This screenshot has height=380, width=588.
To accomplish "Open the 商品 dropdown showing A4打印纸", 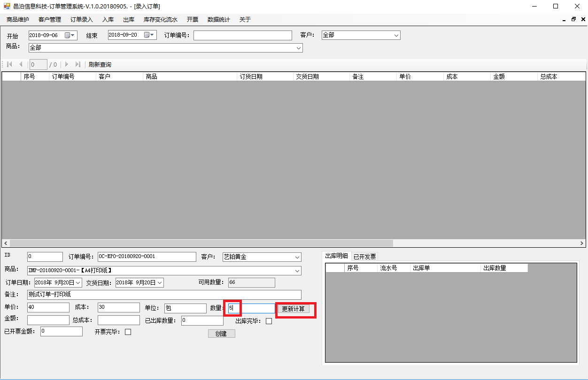I will point(297,271).
